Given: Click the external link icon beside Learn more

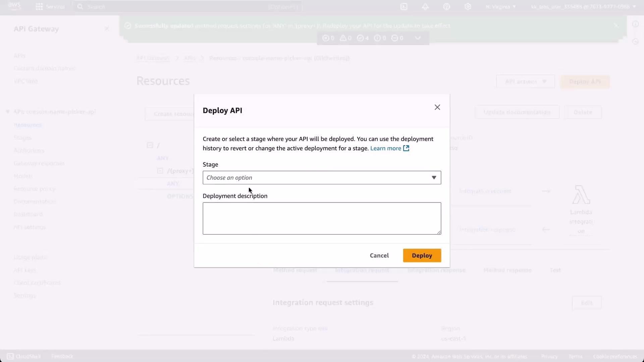Looking at the screenshot, I should pos(406,148).
